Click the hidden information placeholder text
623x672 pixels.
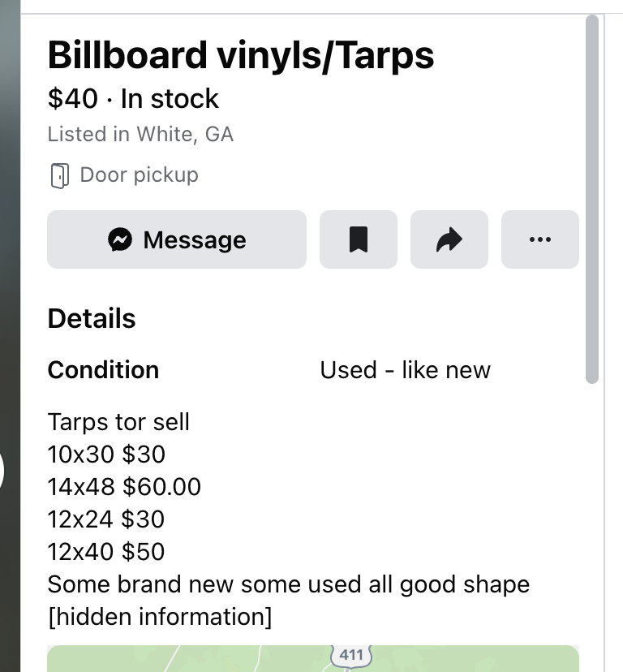(160, 617)
